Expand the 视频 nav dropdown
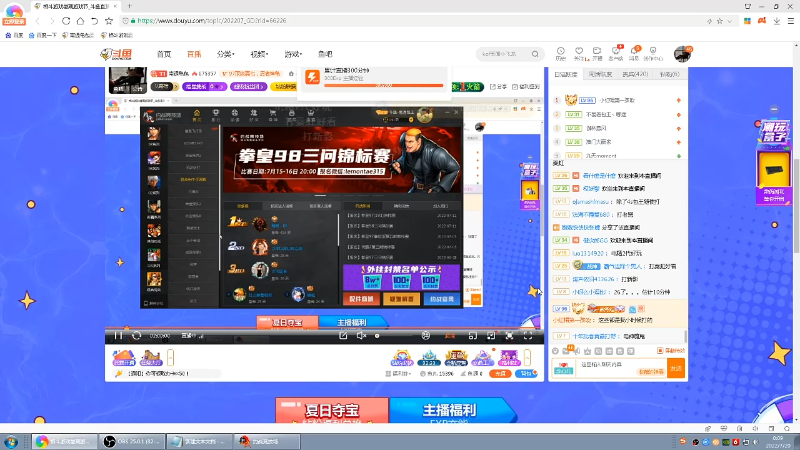Viewport: 800px width, 450px height. pyautogui.click(x=259, y=54)
